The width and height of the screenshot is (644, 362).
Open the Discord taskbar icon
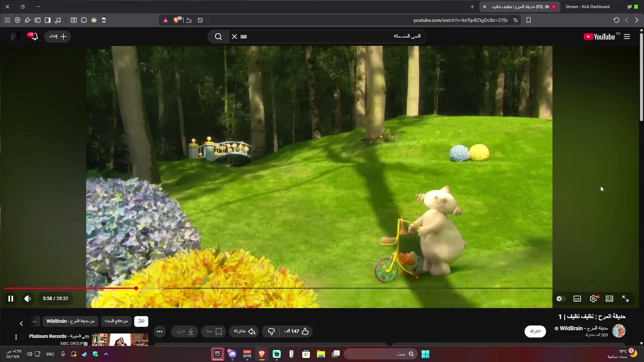tap(232, 354)
